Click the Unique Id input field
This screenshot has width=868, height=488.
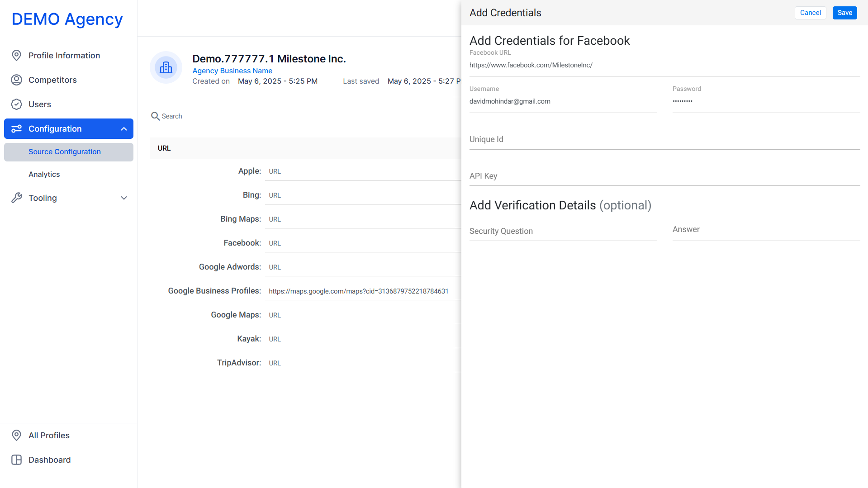[664, 140]
